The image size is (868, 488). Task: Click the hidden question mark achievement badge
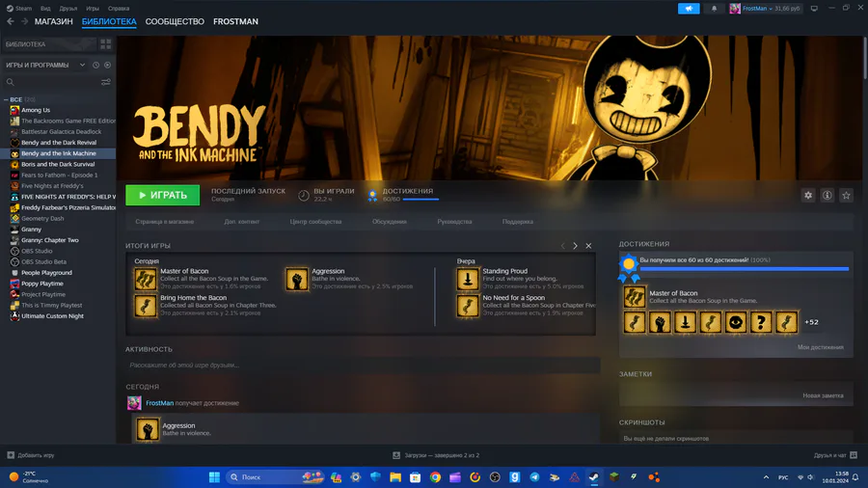tap(761, 322)
